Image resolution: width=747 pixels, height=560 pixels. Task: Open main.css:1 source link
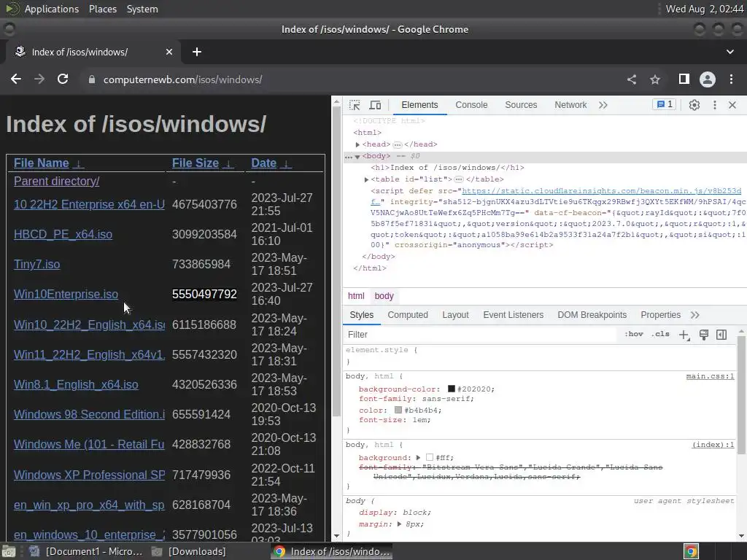tap(710, 376)
